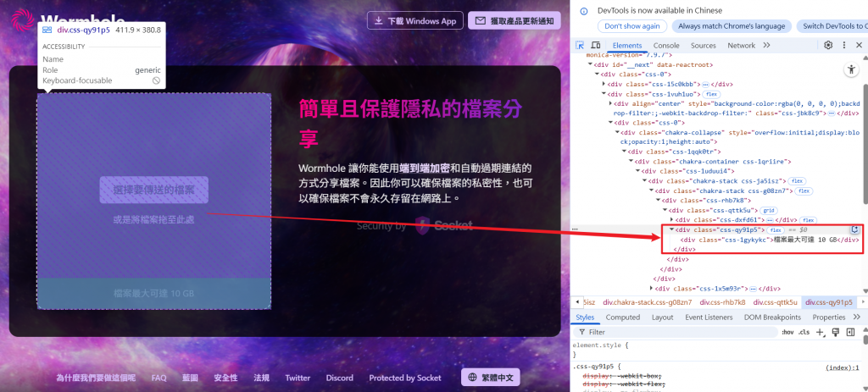
Task: Select div.css-rhb7k8 in breadcrumb
Action: (722, 302)
